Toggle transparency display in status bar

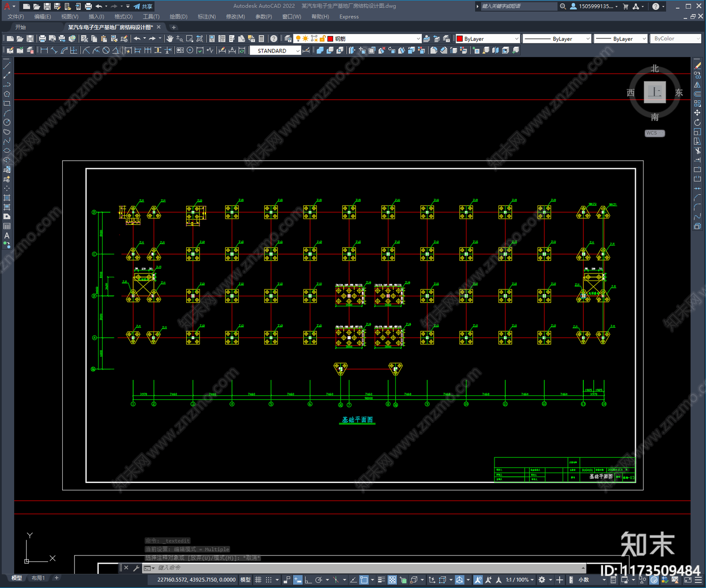click(x=392, y=580)
